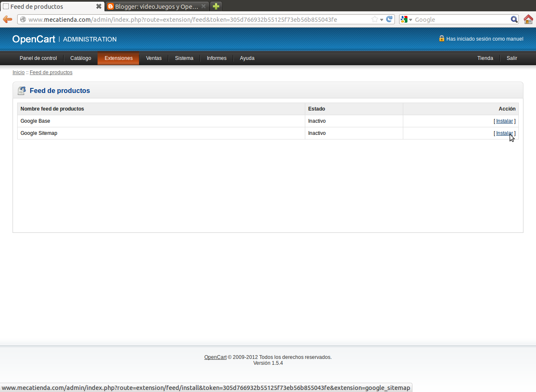Image resolution: width=536 pixels, height=392 pixels.
Task: Open the Panel de control menu
Action: click(x=38, y=58)
